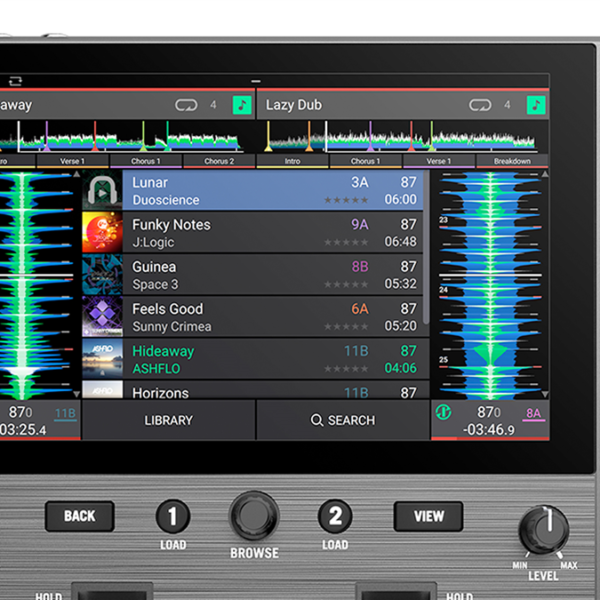Toggle loop icon on Lazy Dub deck
This screenshot has width=600, height=600.
(480, 105)
